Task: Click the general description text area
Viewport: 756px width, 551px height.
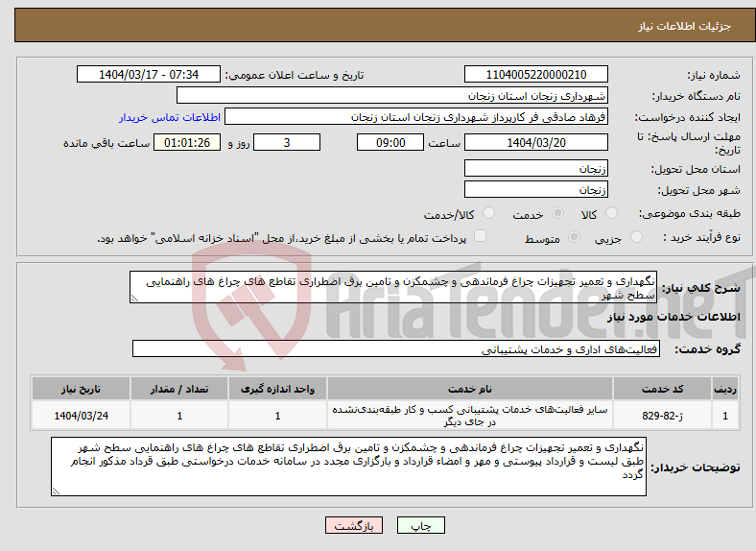Action: (x=393, y=288)
